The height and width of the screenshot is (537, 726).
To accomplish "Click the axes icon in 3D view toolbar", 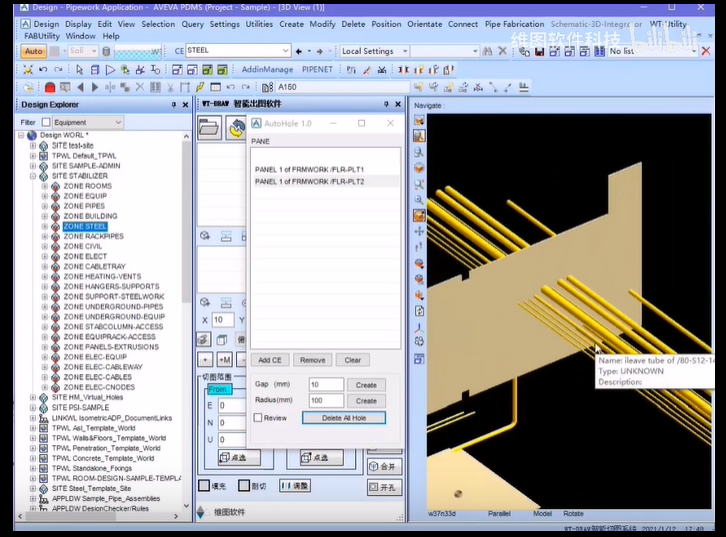I will (419, 328).
